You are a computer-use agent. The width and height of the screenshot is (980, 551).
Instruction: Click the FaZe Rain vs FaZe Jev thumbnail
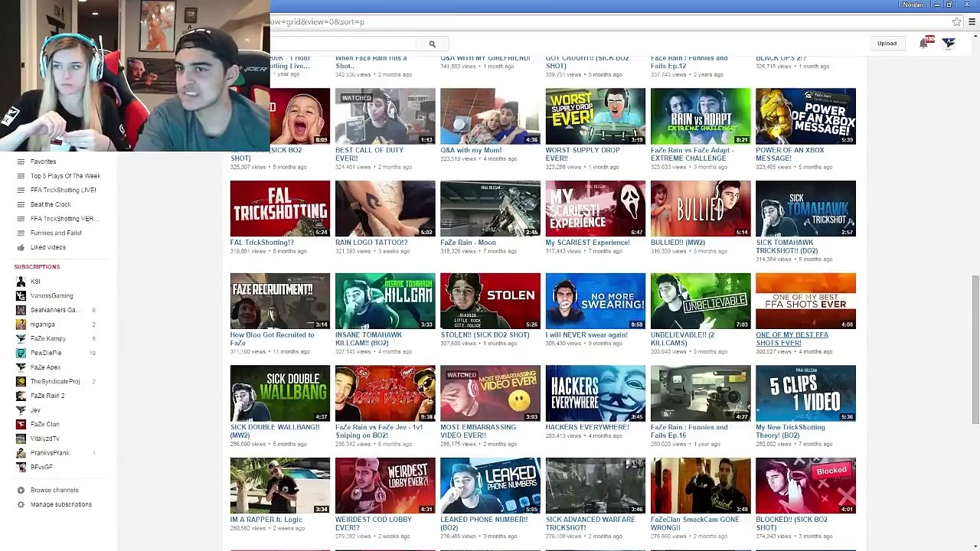[x=385, y=393]
